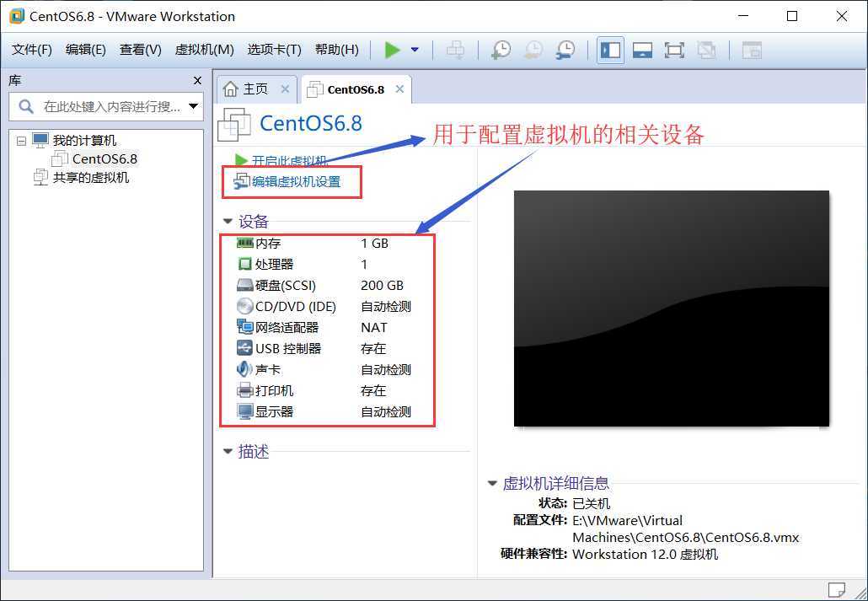Image resolution: width=868 pixels, height=601 pixels.
Task: Click the 声卡 sound card icon
Action: [244, 369]
